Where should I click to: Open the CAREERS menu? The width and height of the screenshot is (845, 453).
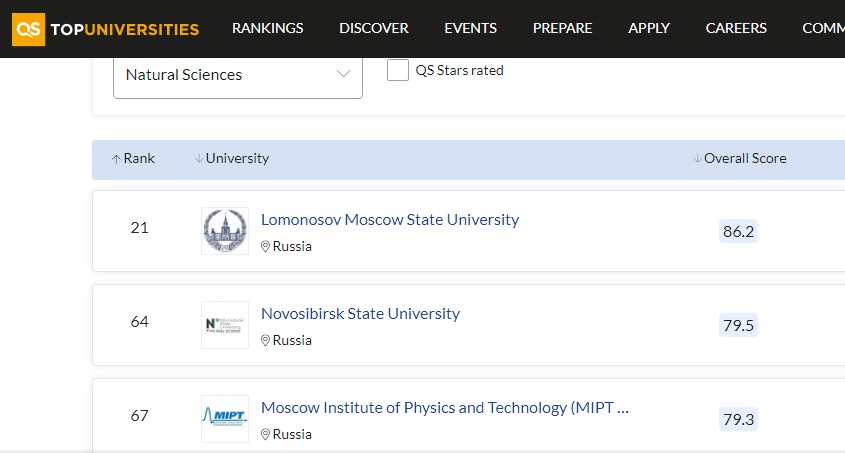[736, 28]
